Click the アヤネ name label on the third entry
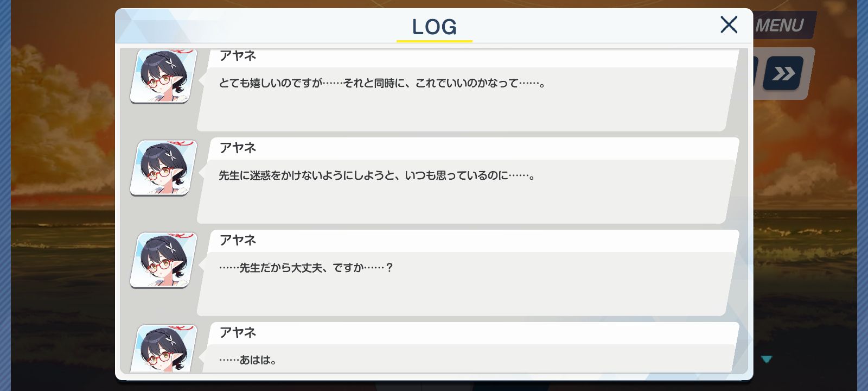868x391 pixels. [x=238, y=240]
